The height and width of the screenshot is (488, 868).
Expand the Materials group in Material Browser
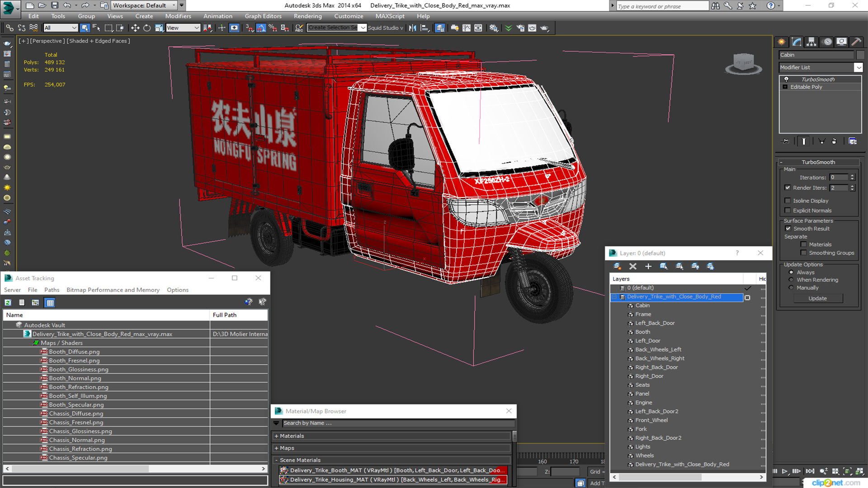276,436
